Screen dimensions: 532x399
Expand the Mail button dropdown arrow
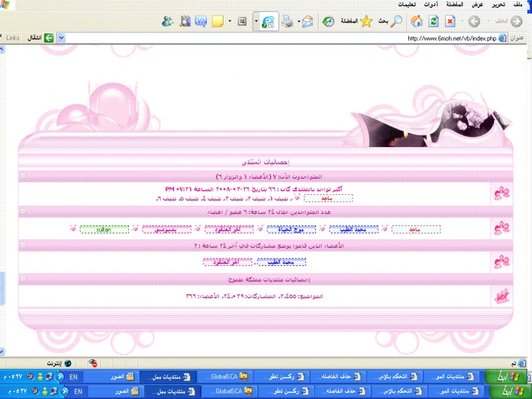tap(299, 21)
